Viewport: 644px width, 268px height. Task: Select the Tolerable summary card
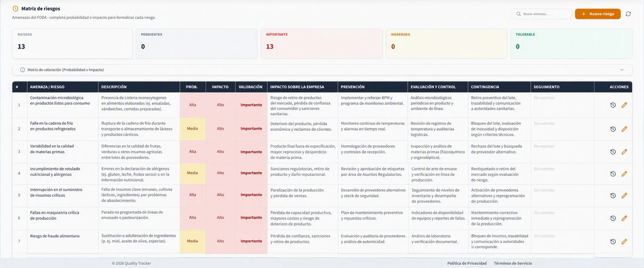click(571, 43)
